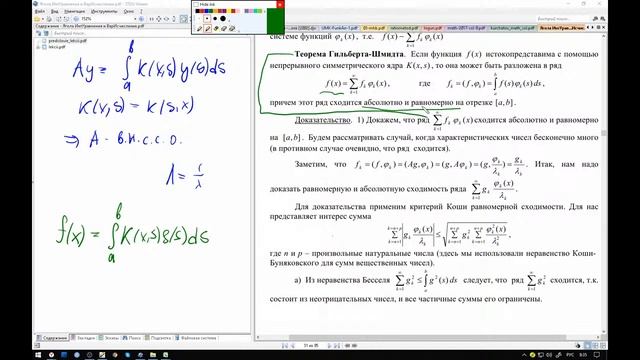Open the math-2017 document tab
Viewport: 640px width, 360px height.
[x=466, y=28]
